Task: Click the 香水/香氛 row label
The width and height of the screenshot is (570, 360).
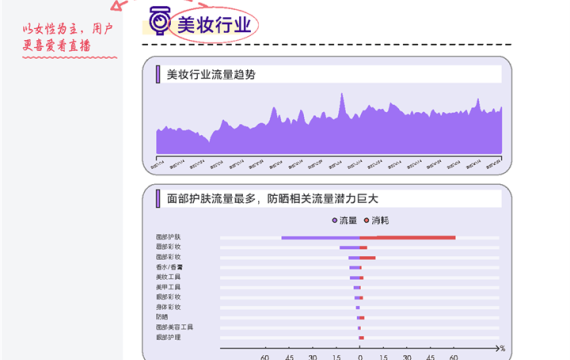Action: pos(169,267)
